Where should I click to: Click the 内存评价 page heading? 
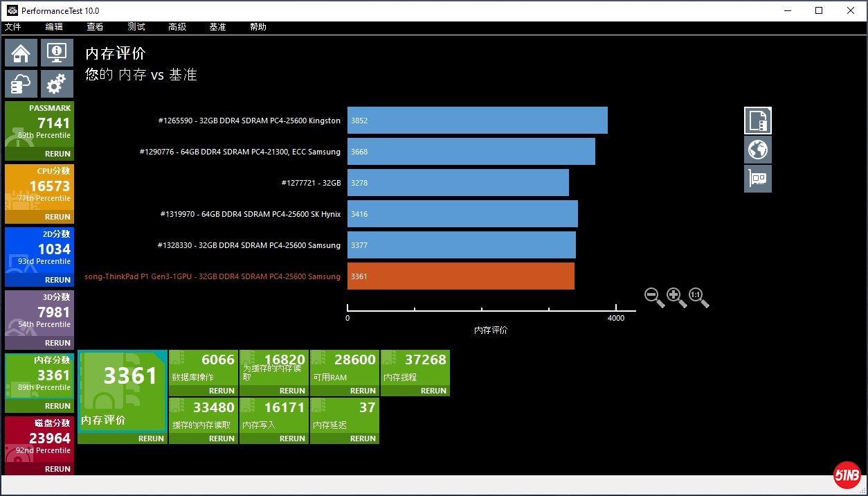[116, 53]
